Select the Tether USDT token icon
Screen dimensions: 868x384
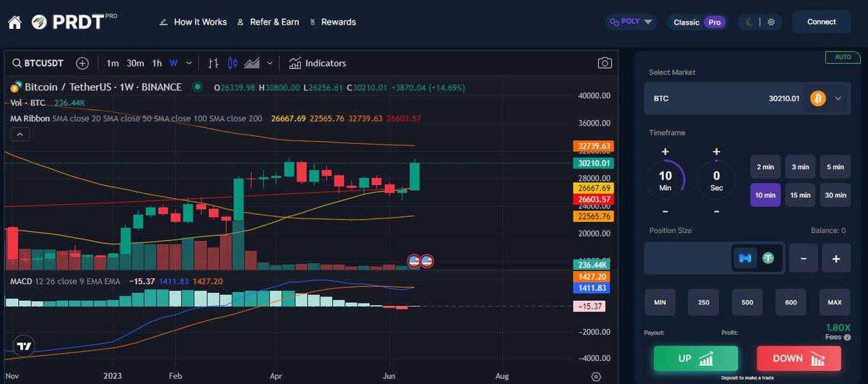[x=767, y=257]
